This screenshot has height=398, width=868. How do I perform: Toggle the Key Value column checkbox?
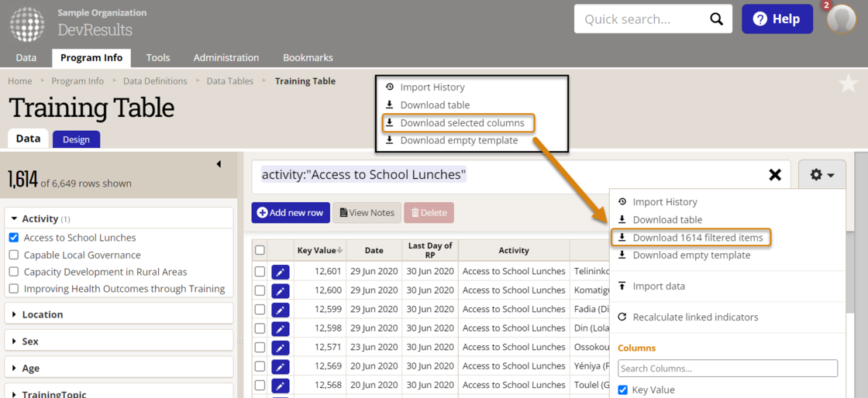(622, 389)
